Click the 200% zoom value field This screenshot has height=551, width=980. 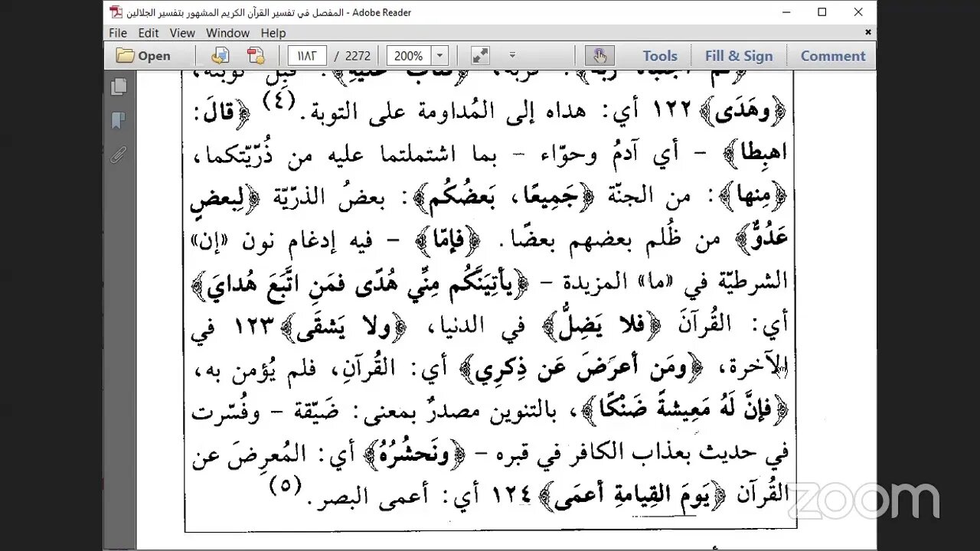click(409, 56)
